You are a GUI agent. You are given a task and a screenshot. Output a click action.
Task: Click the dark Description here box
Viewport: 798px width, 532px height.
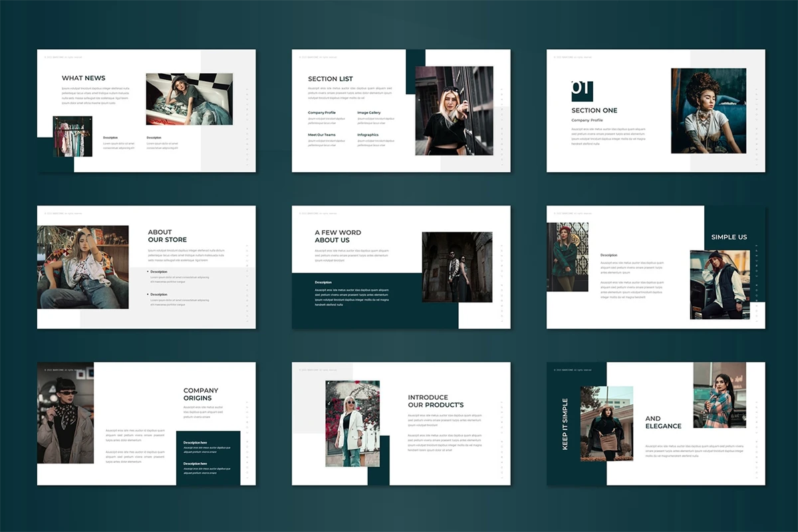208,458
